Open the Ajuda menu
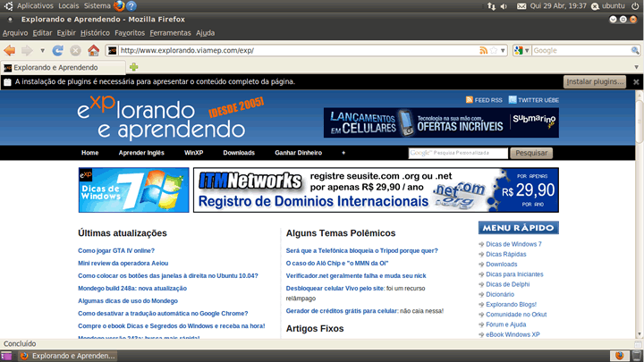The height and width of the screenshot is (362, 644). tap(205, 33)
